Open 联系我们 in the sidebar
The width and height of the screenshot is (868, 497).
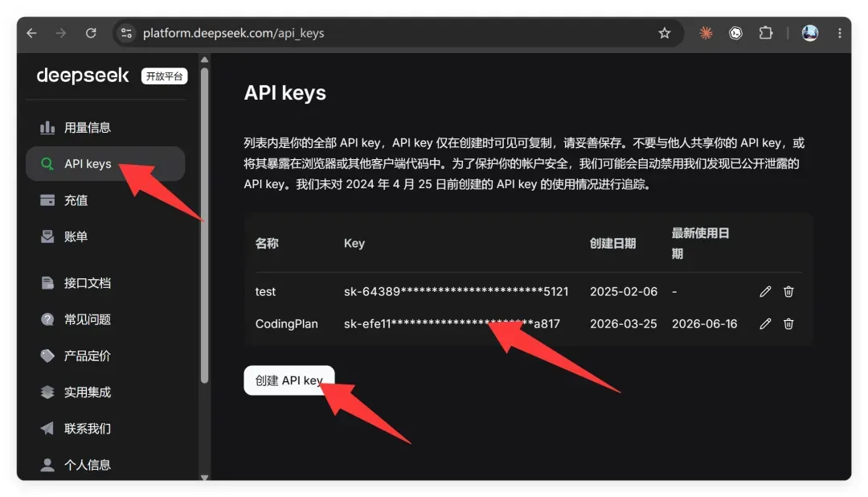(105, 429)
